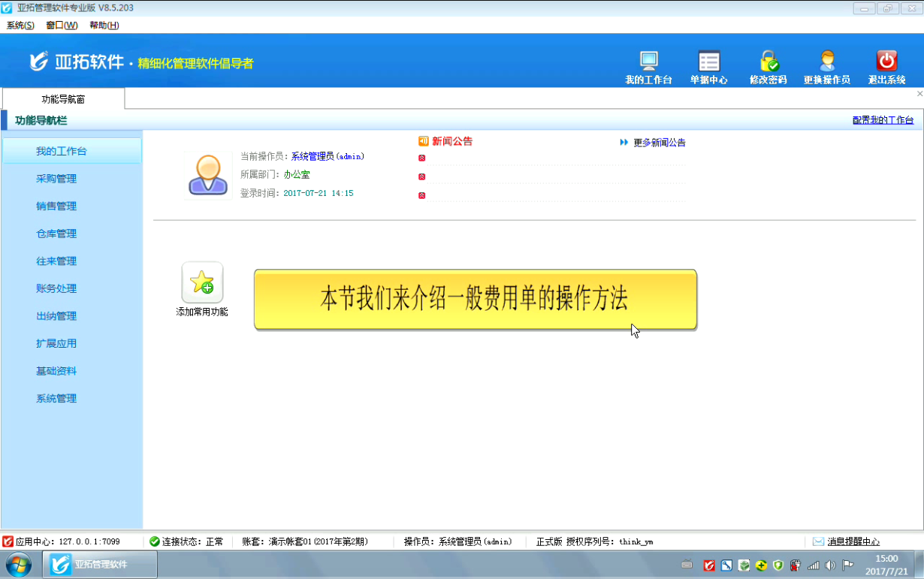924x579 pixels.
Task: Click 配置我的工作台 link
Action: [x=883, y=120]
